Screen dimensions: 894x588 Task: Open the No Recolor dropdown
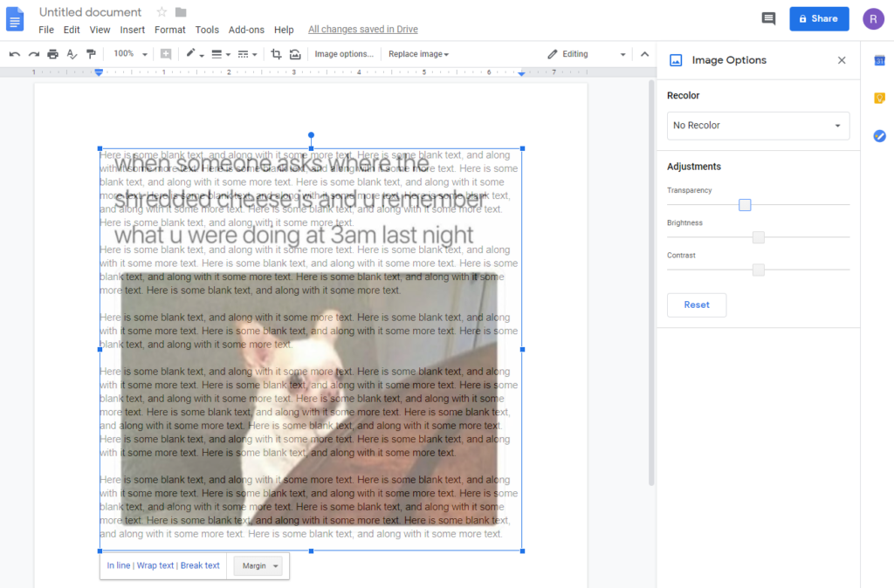[x=758, y=126]
